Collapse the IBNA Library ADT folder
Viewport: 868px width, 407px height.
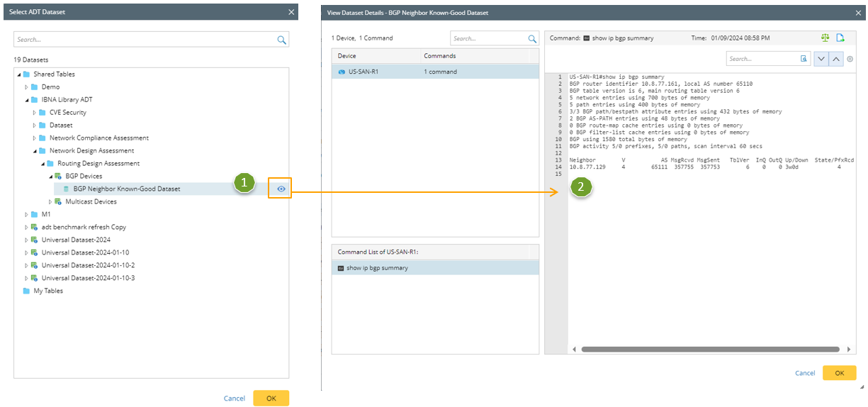coord(26,100)
